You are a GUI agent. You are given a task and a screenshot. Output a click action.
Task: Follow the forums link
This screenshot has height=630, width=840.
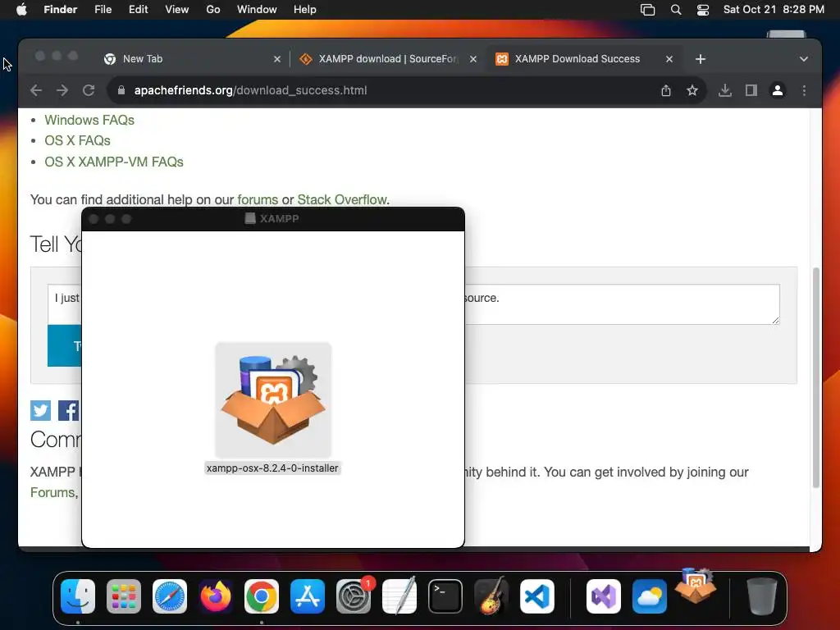pos(258,200)
